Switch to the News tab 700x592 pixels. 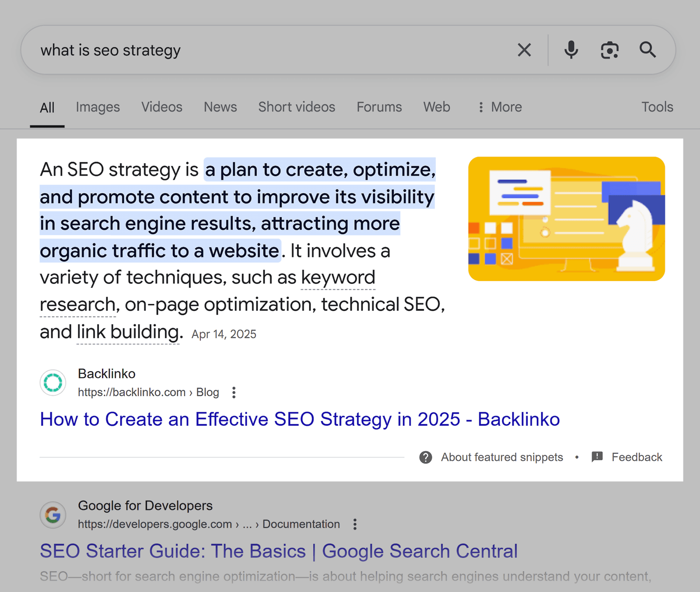pos(220,107)
